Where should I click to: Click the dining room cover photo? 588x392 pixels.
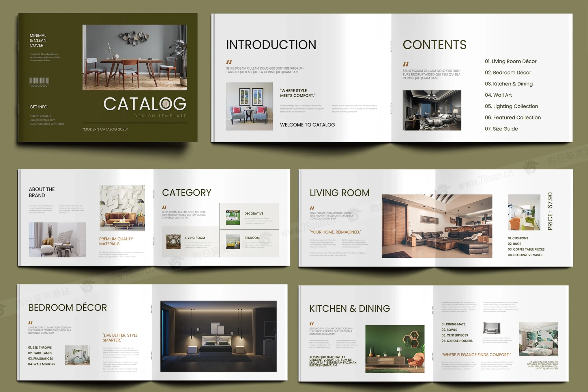click(x=134, y=57)
